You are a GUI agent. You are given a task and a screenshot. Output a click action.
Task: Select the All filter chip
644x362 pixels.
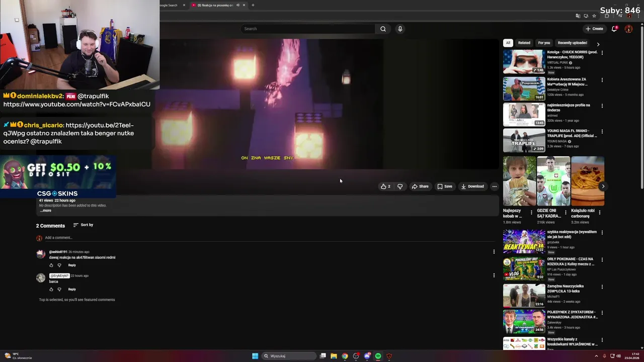pos(508,43)
